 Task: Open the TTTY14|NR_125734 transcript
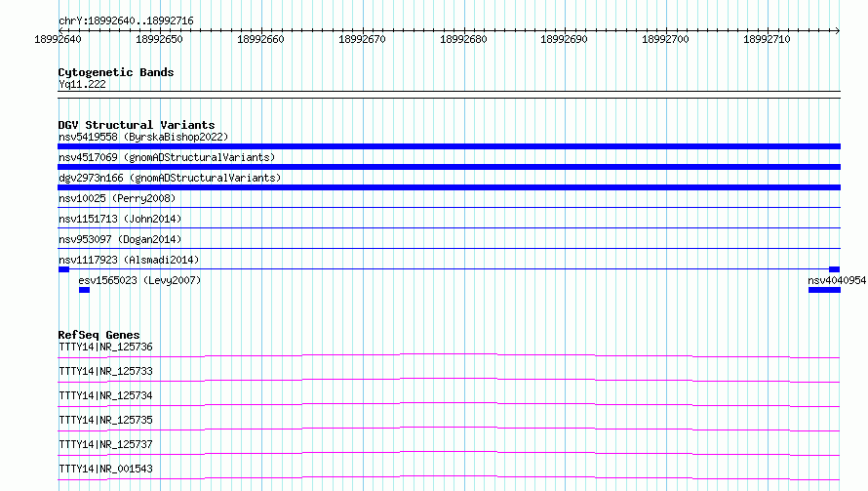coord(105,395)
